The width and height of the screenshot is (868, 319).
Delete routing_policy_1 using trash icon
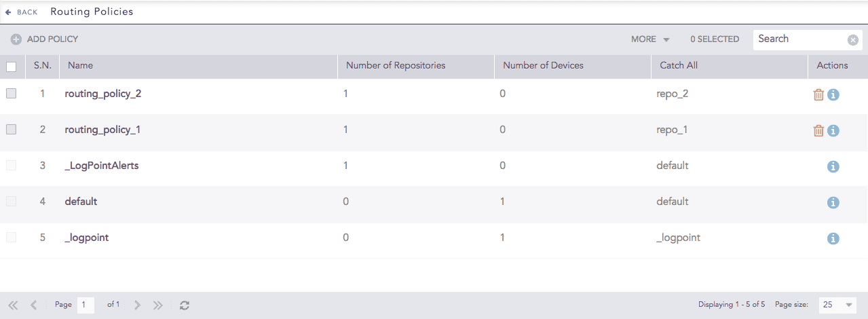[818, 130]
